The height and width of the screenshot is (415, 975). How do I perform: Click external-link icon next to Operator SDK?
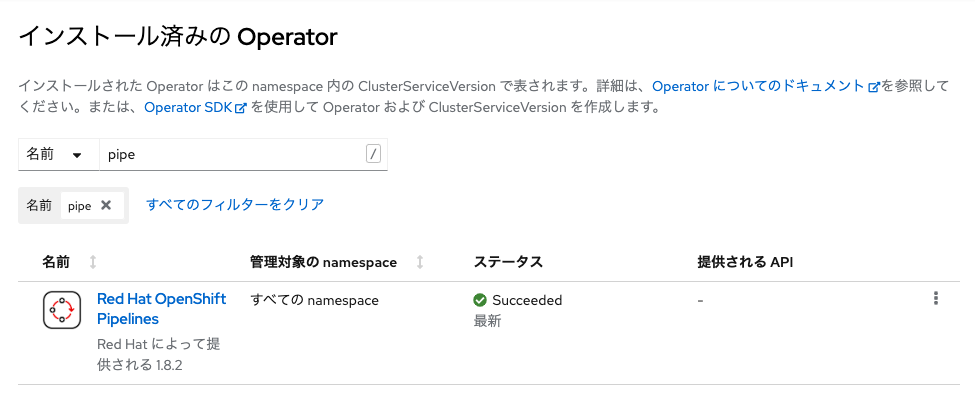pyautogui.click(x=241, y=108)
